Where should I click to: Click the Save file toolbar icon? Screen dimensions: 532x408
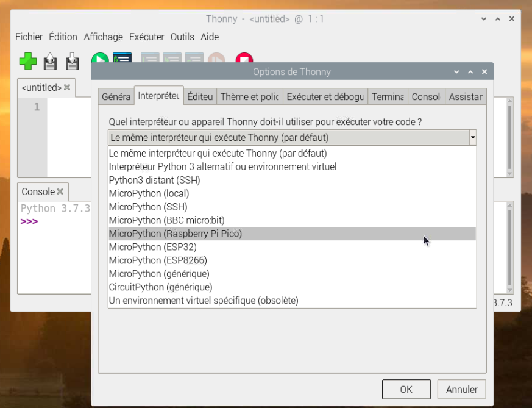pyautogui.click(x=73, y=61)
